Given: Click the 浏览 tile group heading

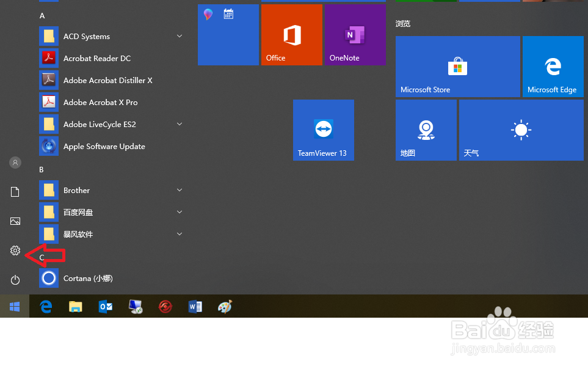Looking at the screenshot, I should [403, 24].
